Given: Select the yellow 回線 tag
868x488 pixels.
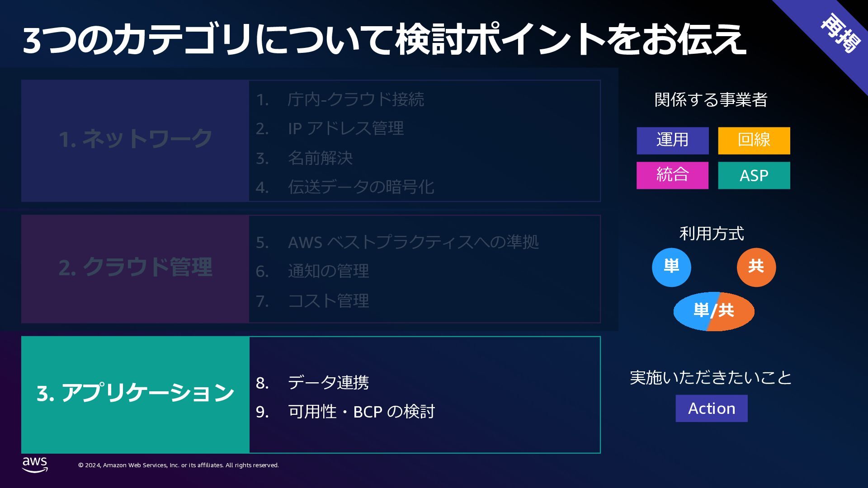Looking at the screenshot, I should [x=754, y=141].
